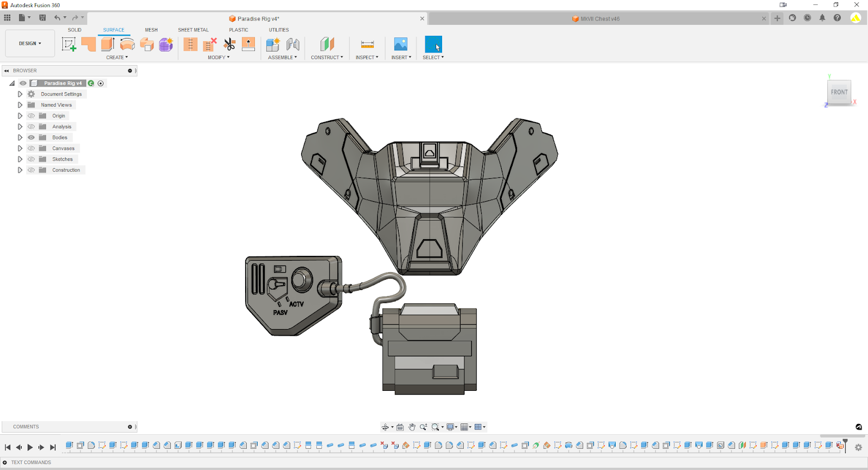The image size is (868, 470).
Task: Click the Orbit navigation icon
Action: tap(385, 427)
